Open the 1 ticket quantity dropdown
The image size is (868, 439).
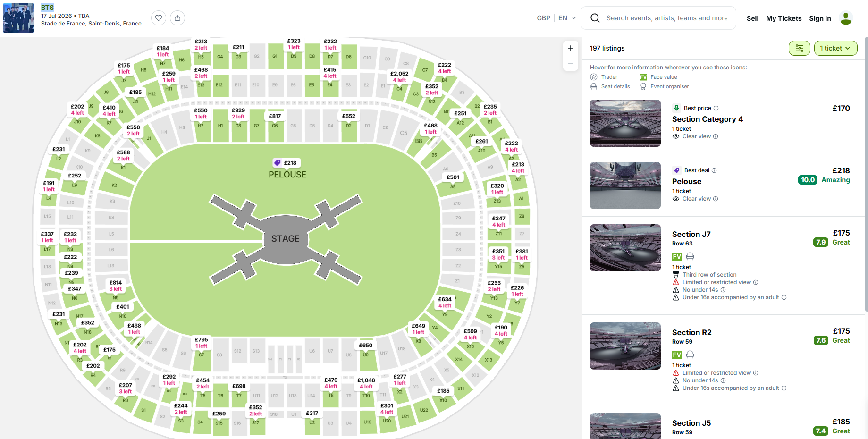tap(835, 48)
